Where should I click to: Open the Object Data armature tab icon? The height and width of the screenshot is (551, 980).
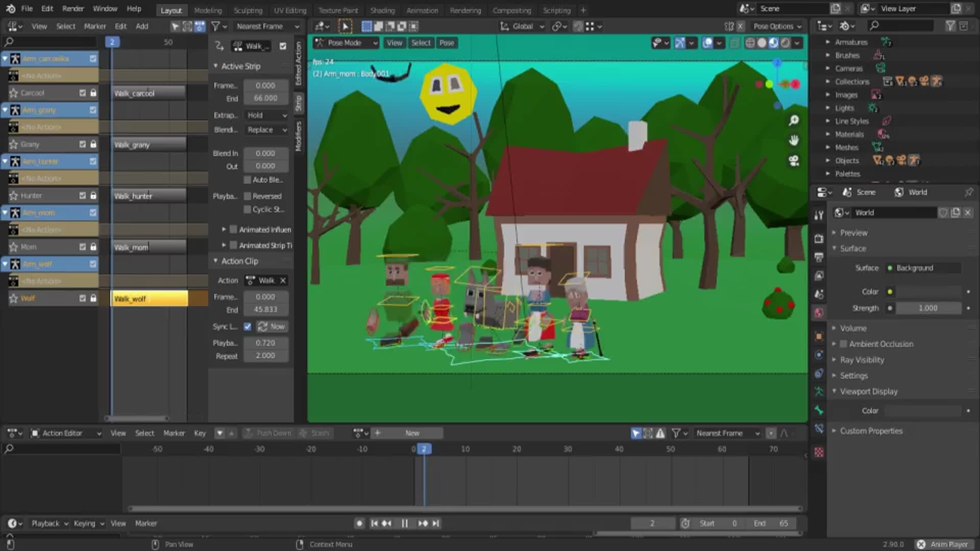[819, 391]
